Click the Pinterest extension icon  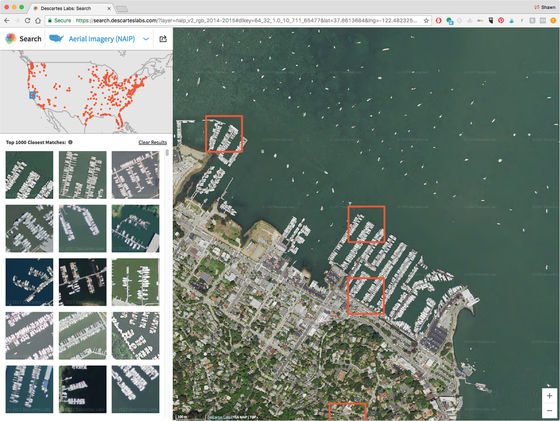click(x=501, y=21)
